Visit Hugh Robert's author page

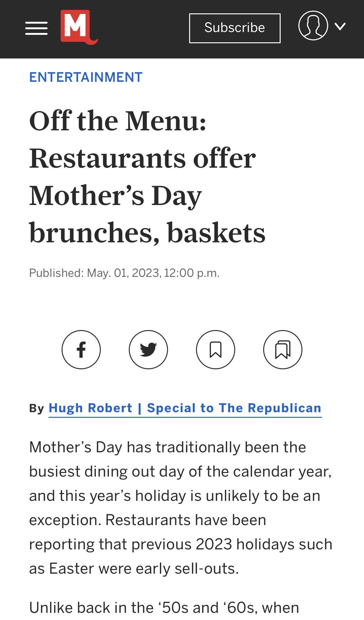[x=185, y=408]
